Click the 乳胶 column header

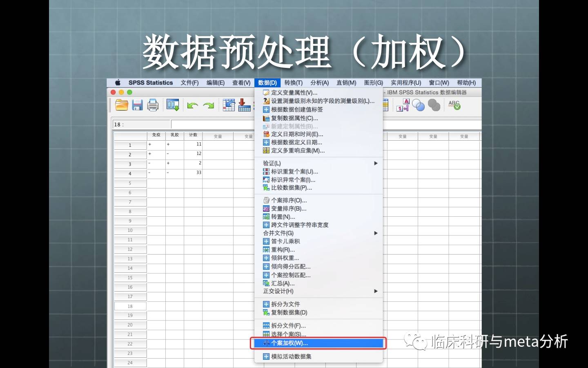click(x=175, y=135)
